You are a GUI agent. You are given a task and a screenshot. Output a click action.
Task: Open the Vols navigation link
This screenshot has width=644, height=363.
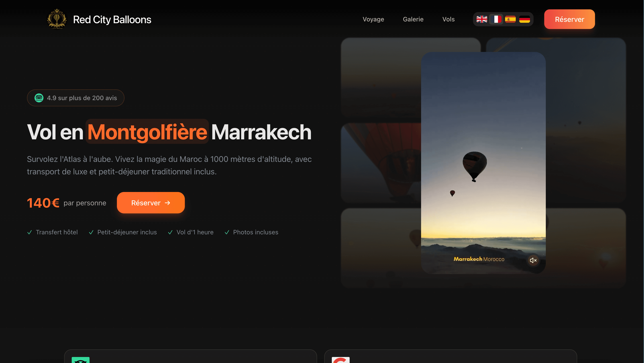coord(448,19)
